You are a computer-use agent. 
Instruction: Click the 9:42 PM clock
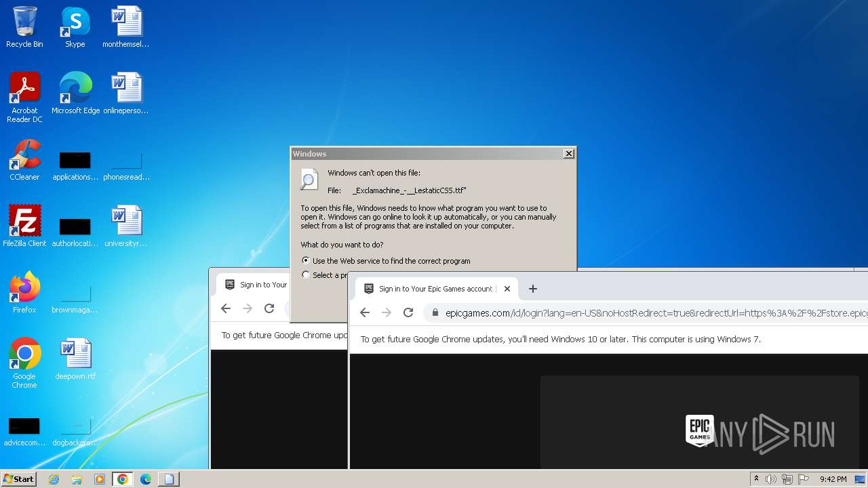pyautogui.click(x=833, y=479)
